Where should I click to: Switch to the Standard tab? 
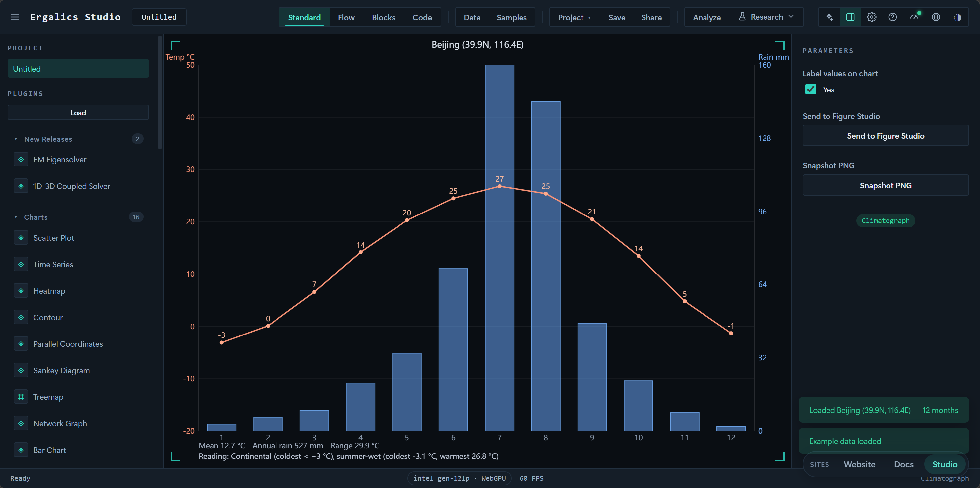[304, 17]
